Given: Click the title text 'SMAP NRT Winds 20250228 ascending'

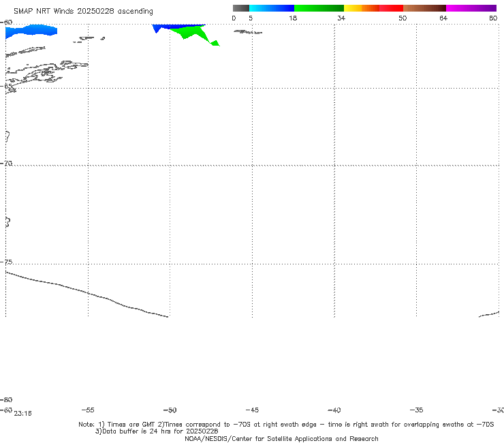Looking at the screenshot, I should (x=83, y=11).
